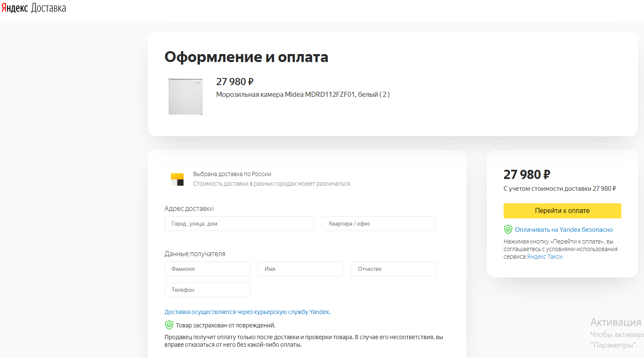The image size is (644, 358).
Task: Click the bold 27 980 ₽ total in the payment card
Action: [x=527, y=174]
